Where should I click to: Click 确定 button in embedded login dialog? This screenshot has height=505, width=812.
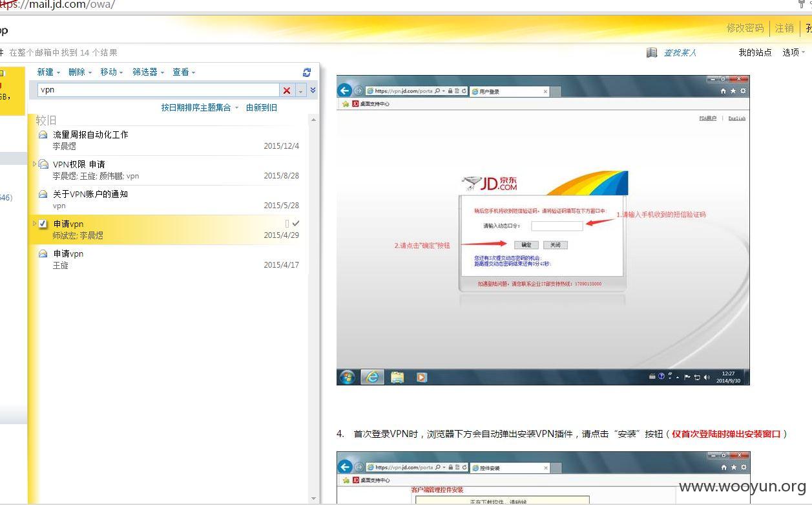526,245
